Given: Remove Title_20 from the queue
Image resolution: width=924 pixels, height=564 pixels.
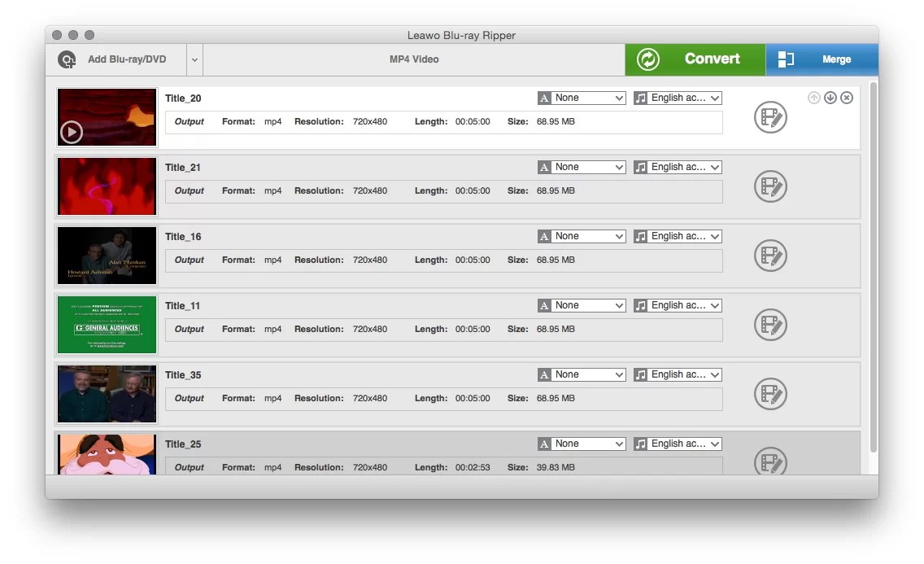Looking at the screenshot, I should 847,97.
